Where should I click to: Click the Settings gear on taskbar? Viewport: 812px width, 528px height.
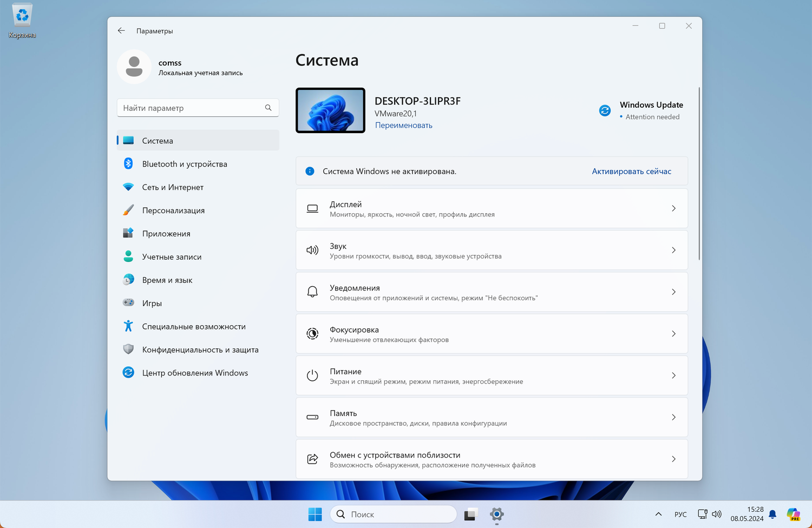click(496, 514)
